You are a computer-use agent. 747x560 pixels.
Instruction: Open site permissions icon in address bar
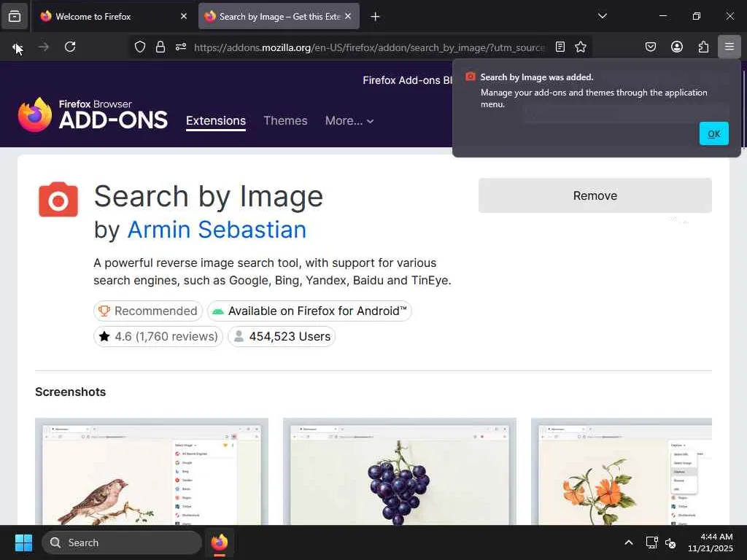181,47
